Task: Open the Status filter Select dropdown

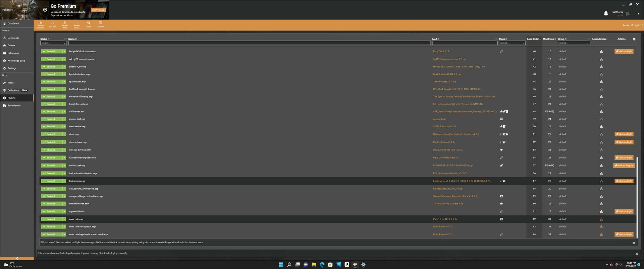Action: click(53, 43)
